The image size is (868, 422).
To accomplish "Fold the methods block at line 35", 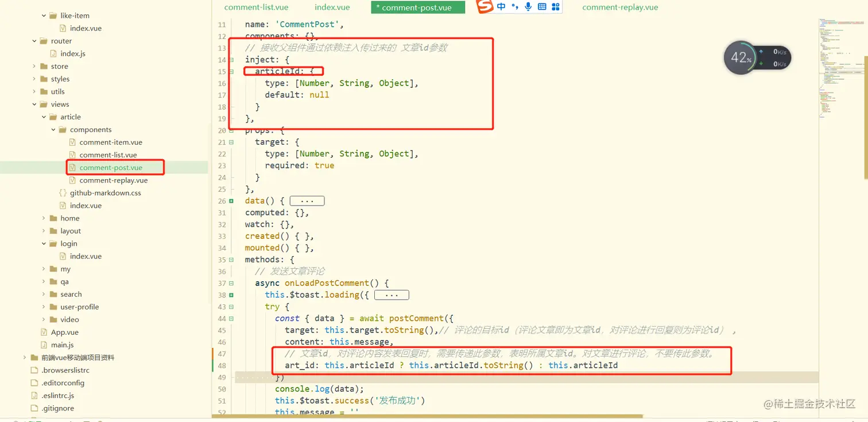I will tap(231, 260).
